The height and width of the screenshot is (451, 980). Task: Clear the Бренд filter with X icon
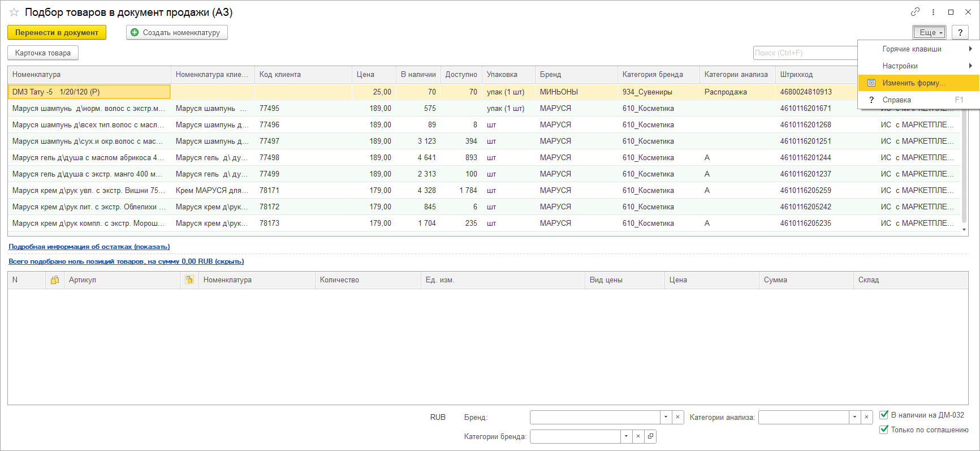point(677,417)
